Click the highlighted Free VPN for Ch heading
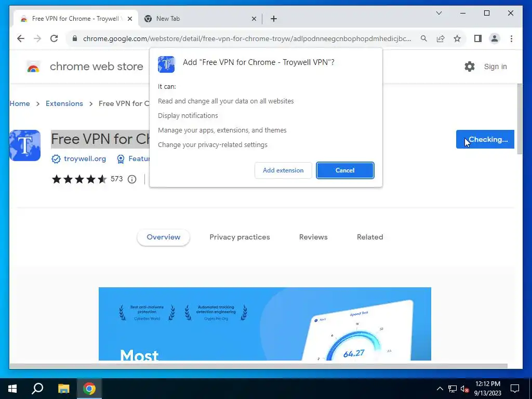532x399 pixels. tap(100, 139)
